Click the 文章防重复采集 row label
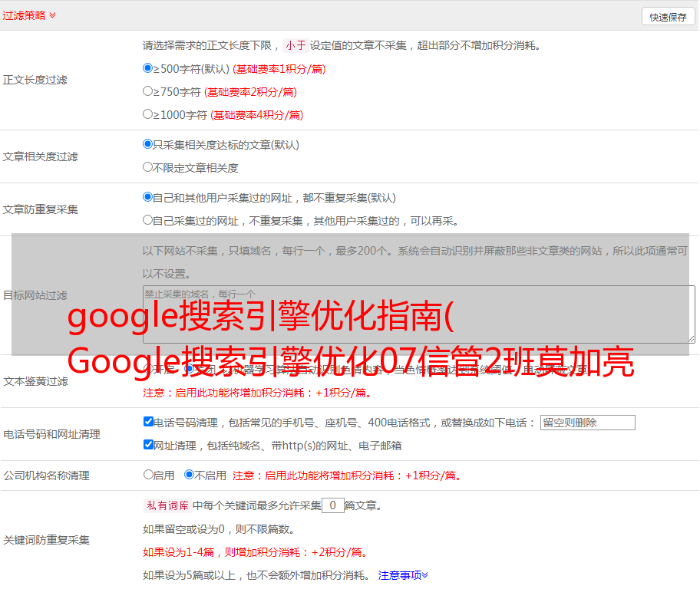 pos(40,209)
